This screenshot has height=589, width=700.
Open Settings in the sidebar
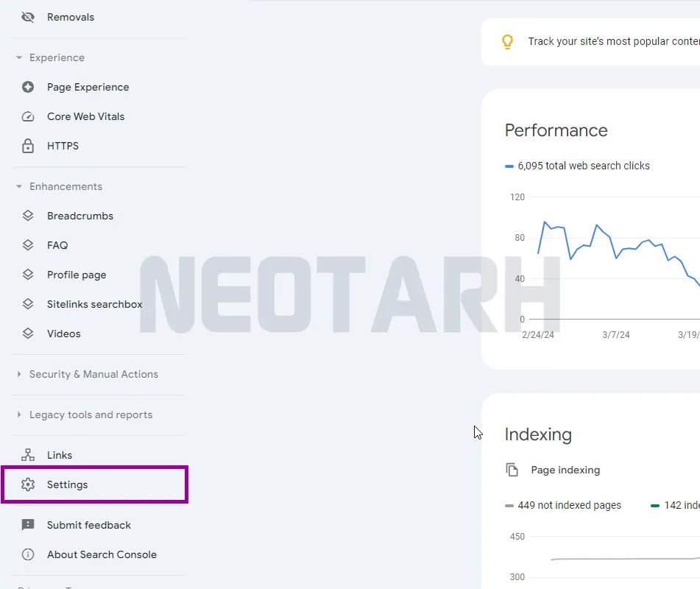94,484
